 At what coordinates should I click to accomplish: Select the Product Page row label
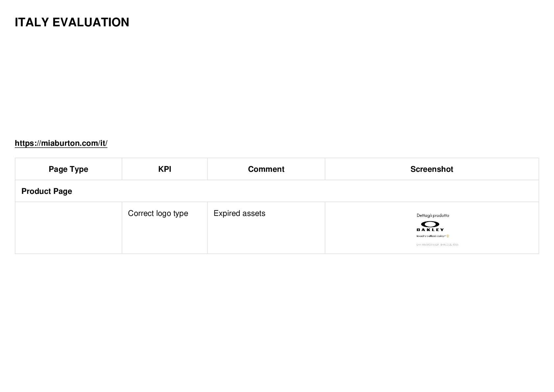[47, 191]
